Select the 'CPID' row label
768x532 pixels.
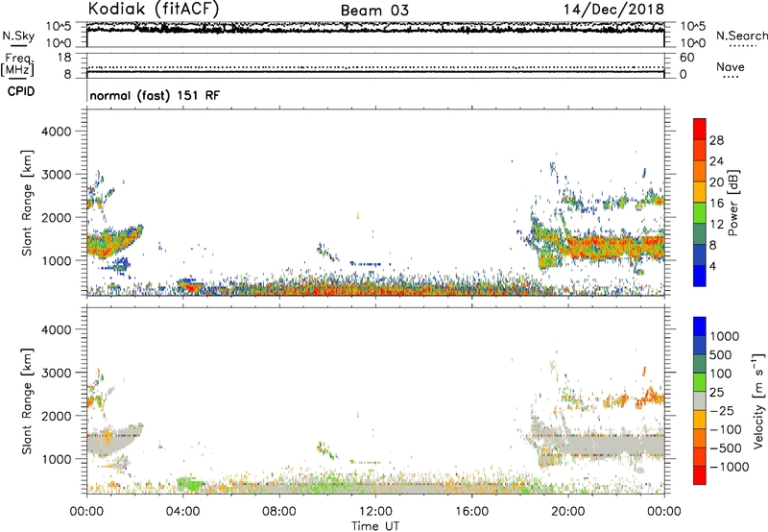(21, 91)
